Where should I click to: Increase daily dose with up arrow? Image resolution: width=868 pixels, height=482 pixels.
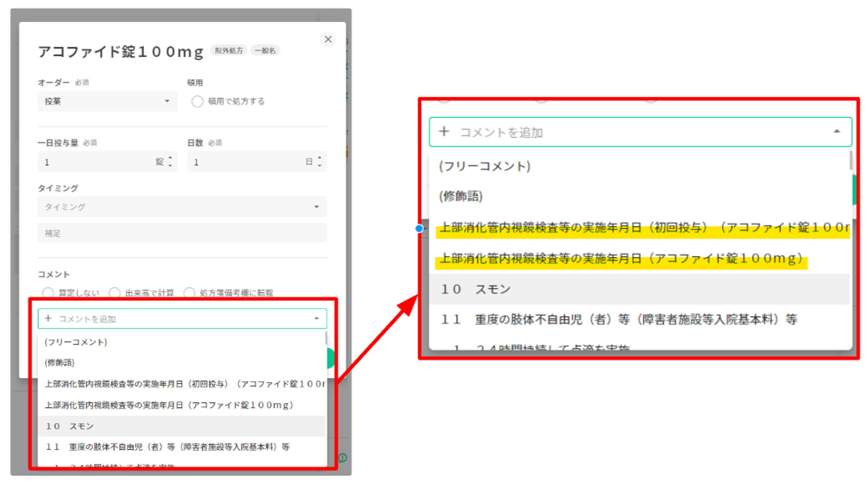click(170, 158)
